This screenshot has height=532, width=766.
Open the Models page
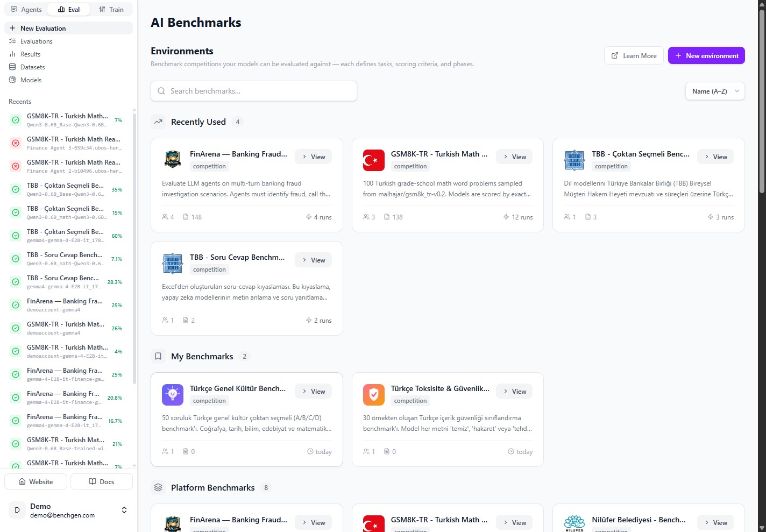click(x=68, y=80)
